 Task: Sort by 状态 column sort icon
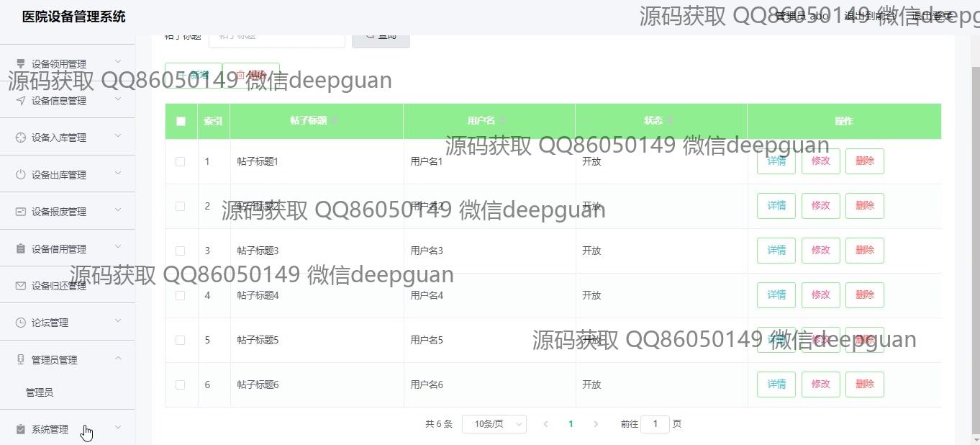coord(670,121)
